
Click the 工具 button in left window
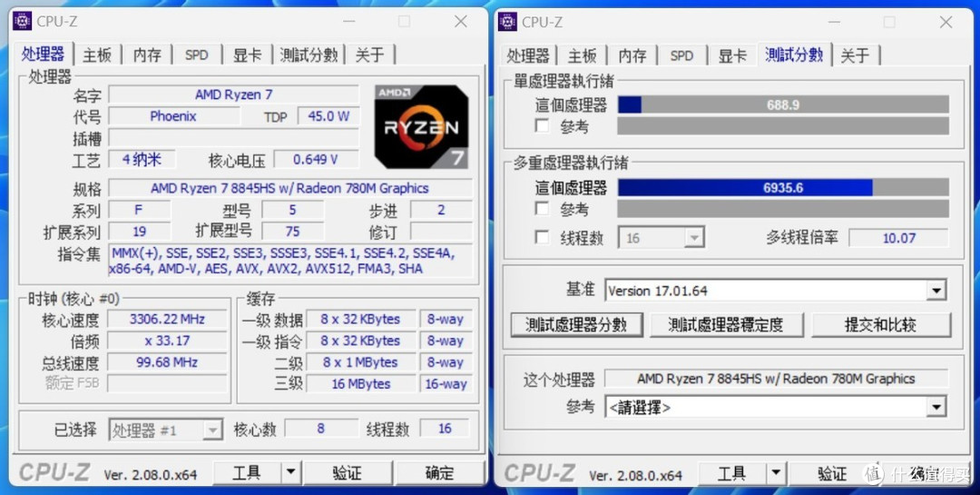[x=247, y=473]
